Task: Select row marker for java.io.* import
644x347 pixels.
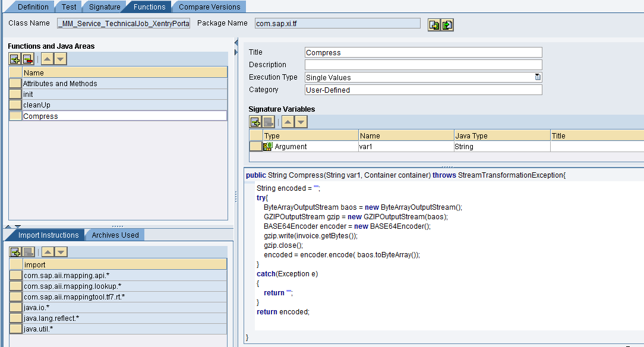Action: 15,308
